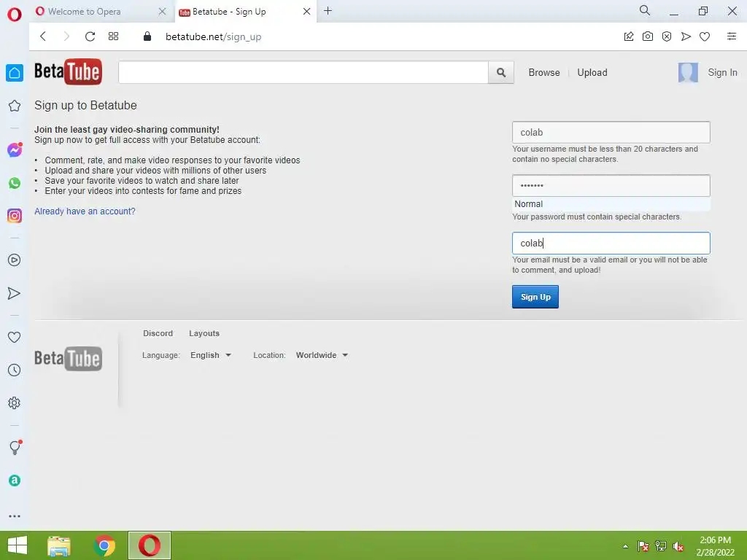Open a new tab with plus button
The width and height of the screenshot is (747, 560).
pyautogui.click(x=328, y=11)
